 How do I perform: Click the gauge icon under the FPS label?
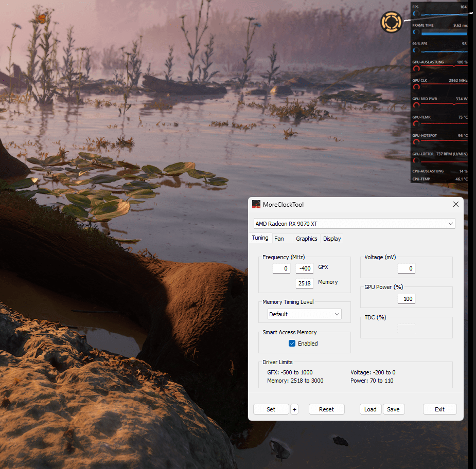416,14
